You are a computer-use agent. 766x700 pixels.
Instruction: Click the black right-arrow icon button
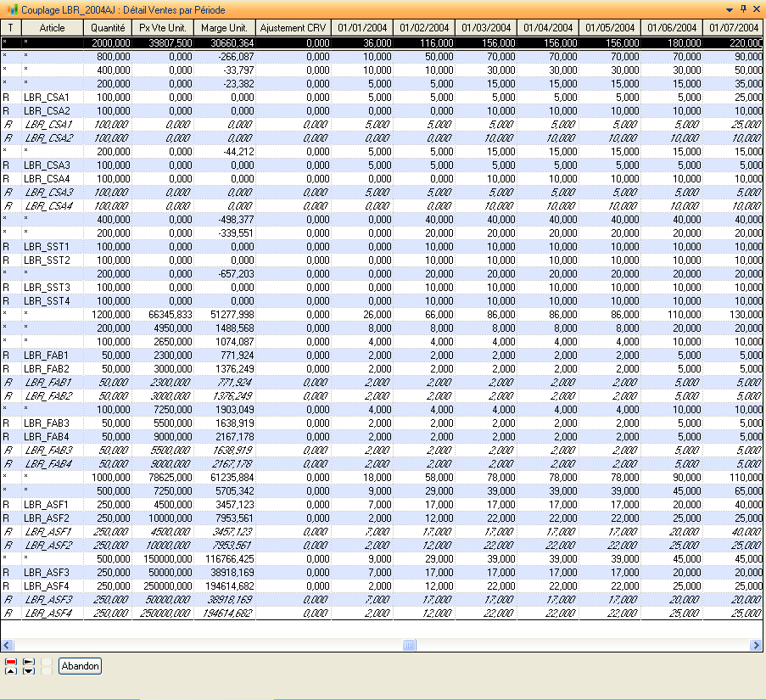[29, 661]
